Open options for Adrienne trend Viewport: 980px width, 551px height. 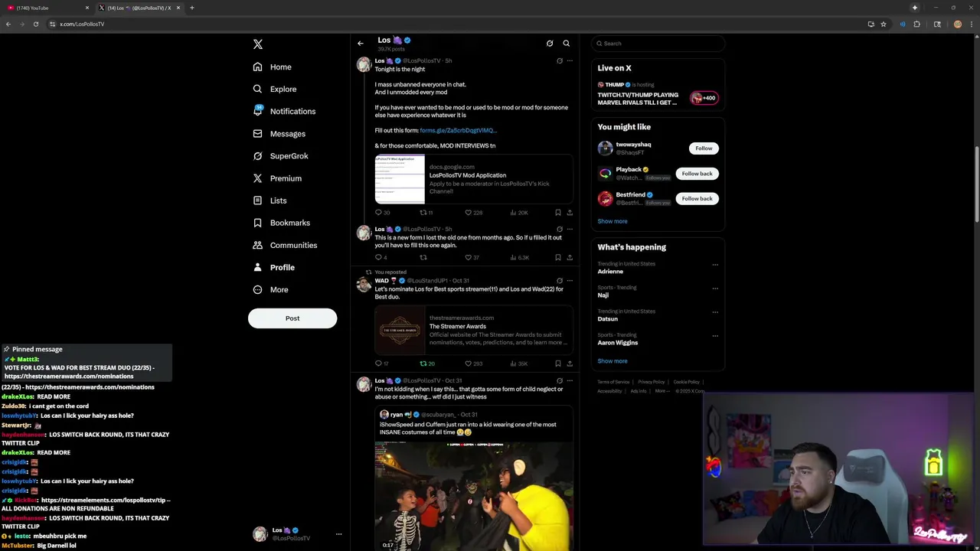pyautogui.click(x=715, y=265)
